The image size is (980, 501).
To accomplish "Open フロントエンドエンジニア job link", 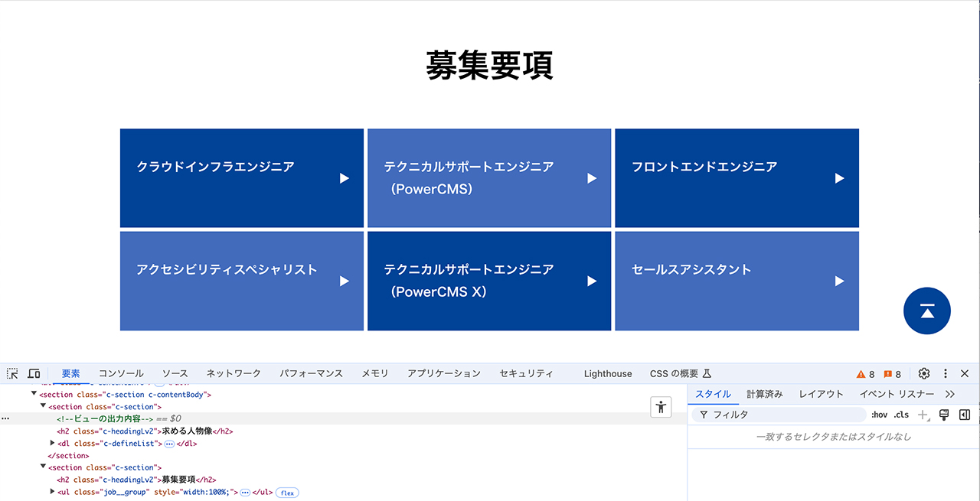I will click(x=737, y=178).
